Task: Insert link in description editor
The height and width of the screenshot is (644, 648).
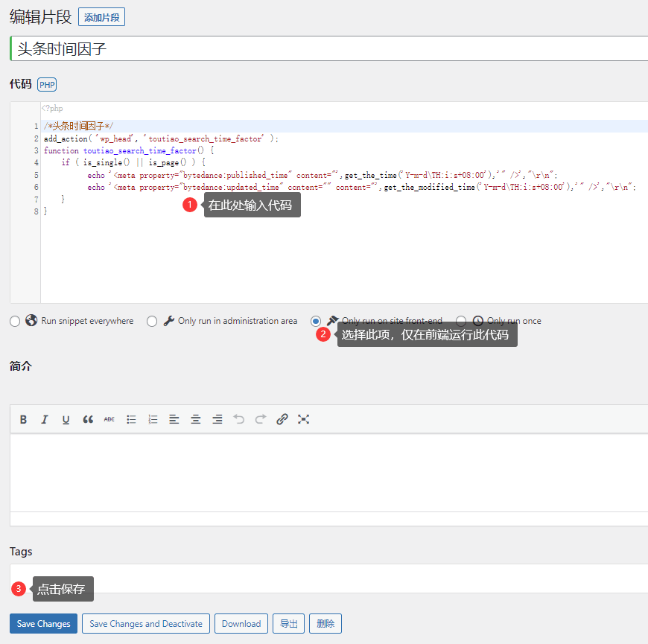Action: click(x=282, y=419)
